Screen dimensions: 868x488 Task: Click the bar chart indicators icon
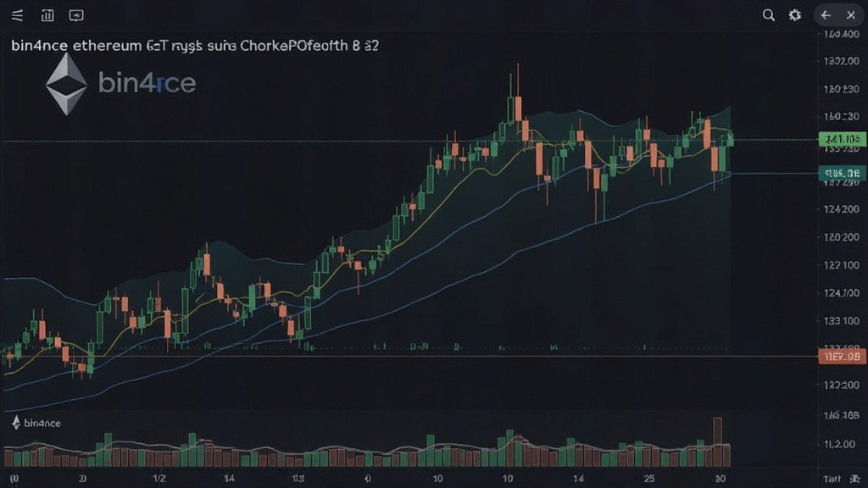tap(47, 15)
